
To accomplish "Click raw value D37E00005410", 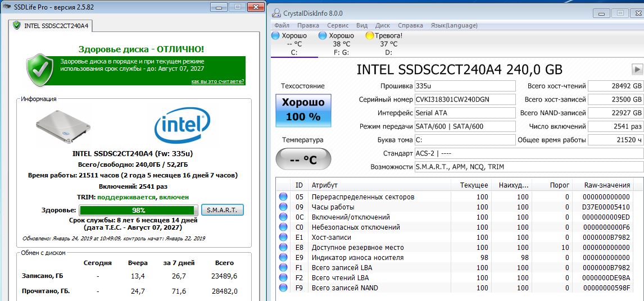I will 606,207.
